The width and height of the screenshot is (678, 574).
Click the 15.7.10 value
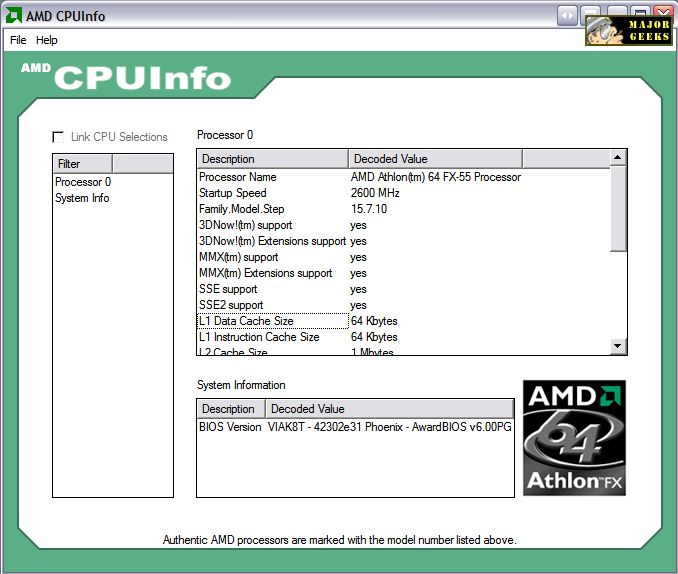click(x=369, y=209)
